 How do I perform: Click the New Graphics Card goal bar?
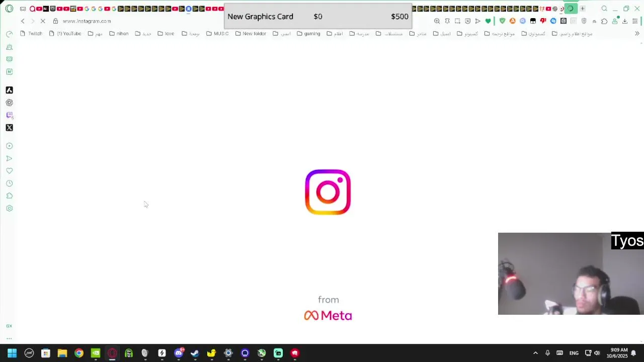pos(318,17)
